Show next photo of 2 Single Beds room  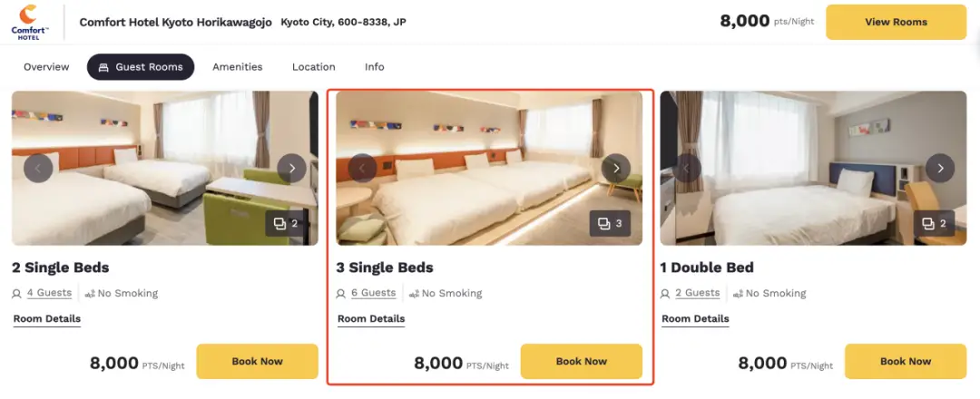tap(291, 168)
